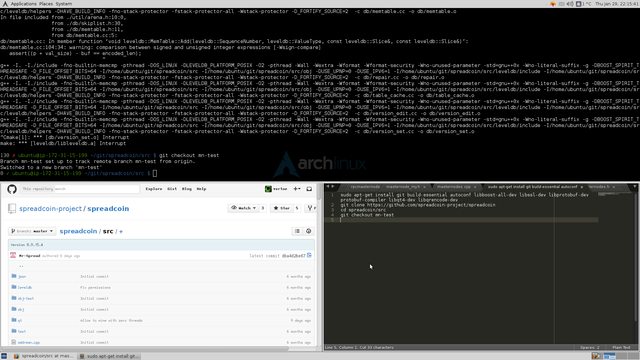Focus the 'This repository' search field
This screenshot has width=640, height=360.
80,189
